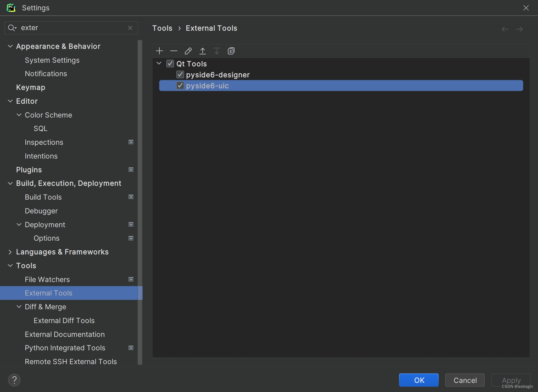Select SQL under Color Scheme
Screen dimensions: 538x392
40,128
